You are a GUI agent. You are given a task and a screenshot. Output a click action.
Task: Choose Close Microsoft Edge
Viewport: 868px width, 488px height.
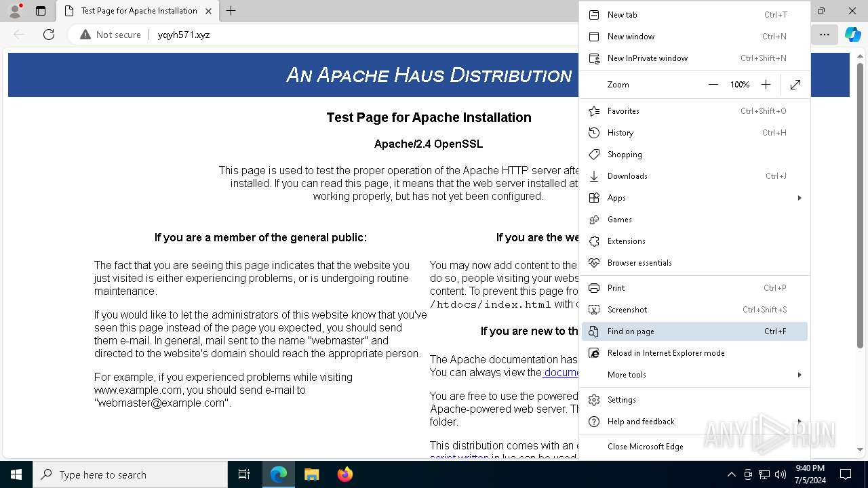click(x=694, y=446)
